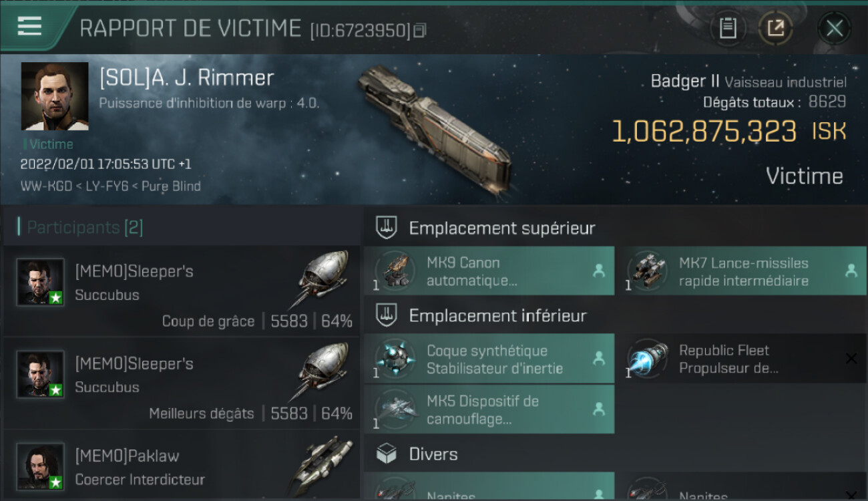
Task: Select MK5 Dispositif de camouflage item
Action: coord(489,409)
